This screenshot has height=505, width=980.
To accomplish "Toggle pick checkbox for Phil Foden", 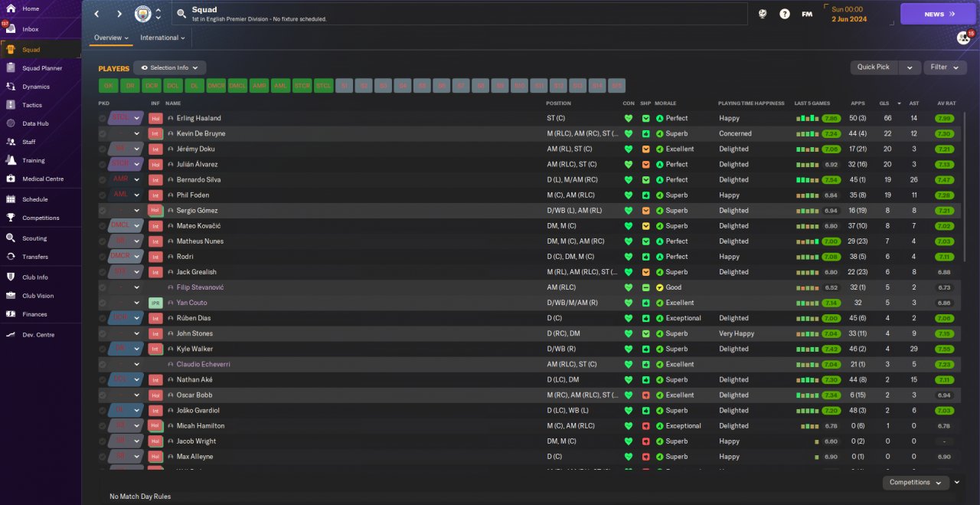I will (x=103, y=195).
